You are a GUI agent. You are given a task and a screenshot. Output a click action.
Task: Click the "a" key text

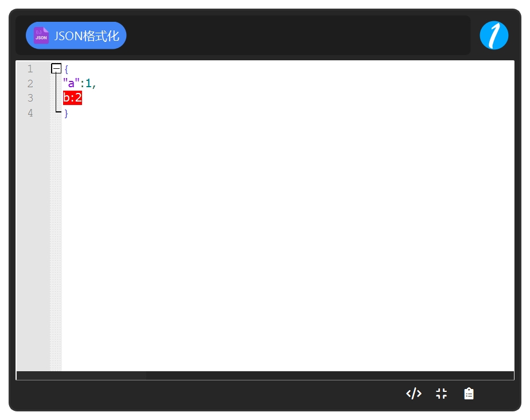point(71,83)
